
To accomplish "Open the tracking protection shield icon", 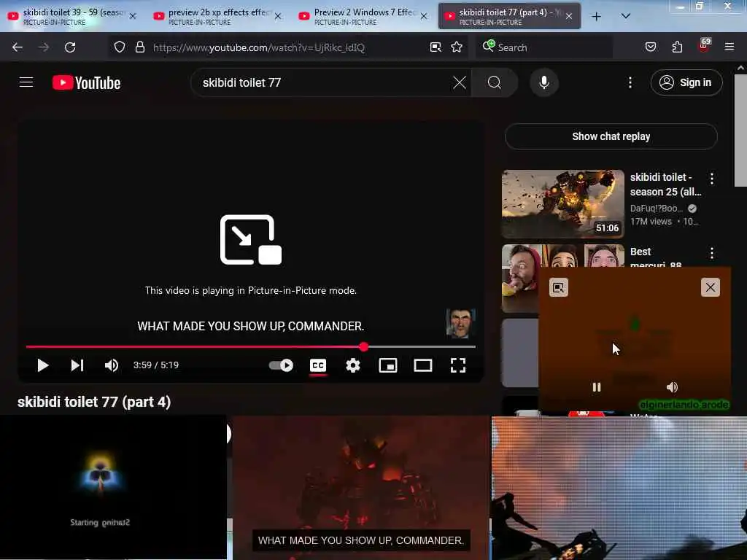I will (x=120, y=47).
